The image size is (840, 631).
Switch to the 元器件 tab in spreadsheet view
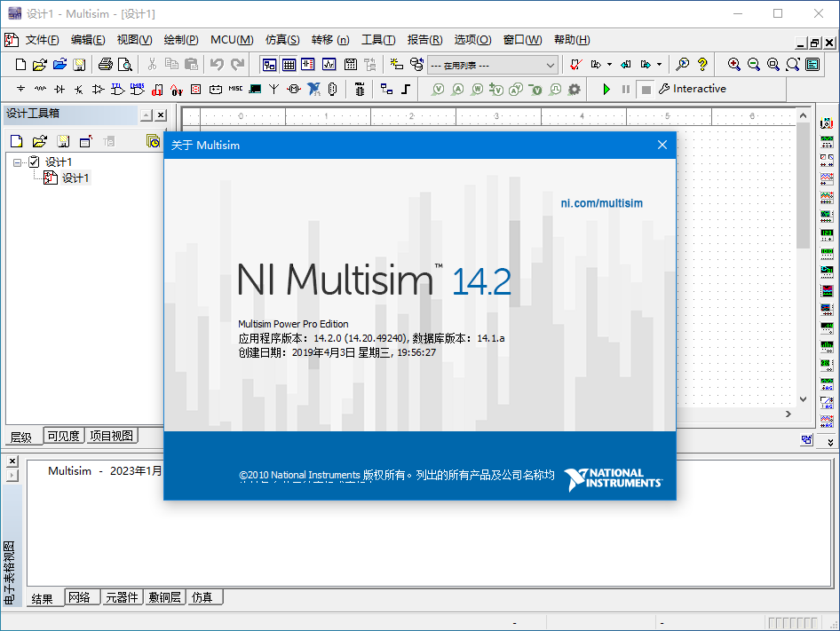click(x=123, y=597)
